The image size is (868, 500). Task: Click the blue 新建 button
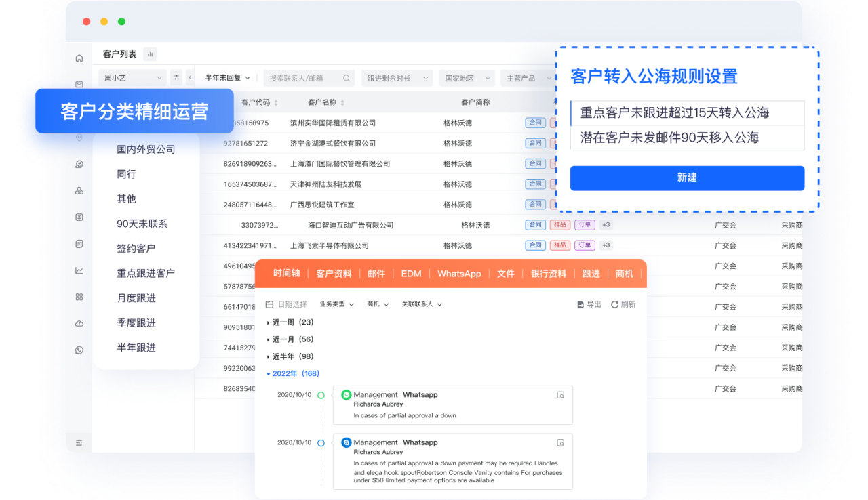pos(687,178)
